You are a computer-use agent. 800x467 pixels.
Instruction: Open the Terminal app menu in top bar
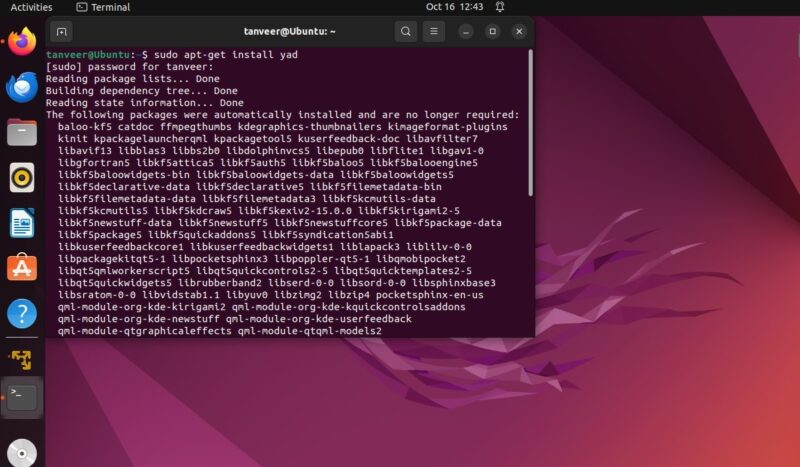(103, 7)
